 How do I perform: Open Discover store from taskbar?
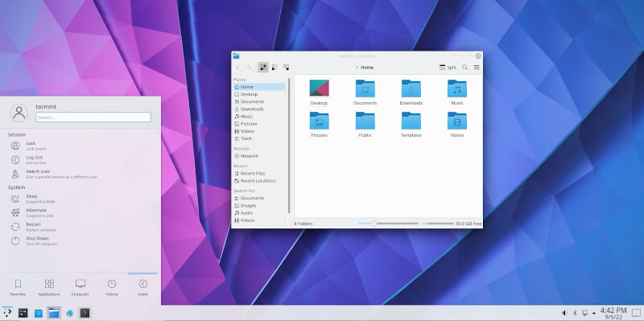[38, 313]
